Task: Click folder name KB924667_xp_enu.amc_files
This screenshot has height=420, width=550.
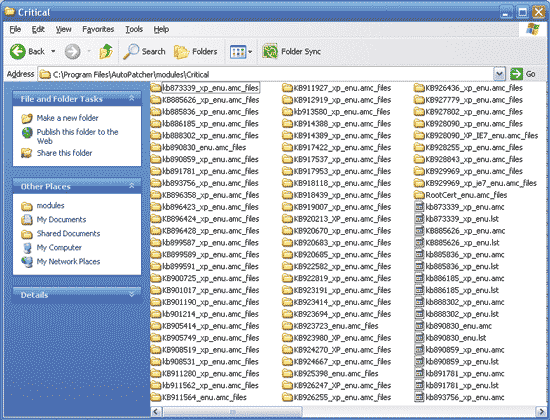Action: tap(342, 362)
